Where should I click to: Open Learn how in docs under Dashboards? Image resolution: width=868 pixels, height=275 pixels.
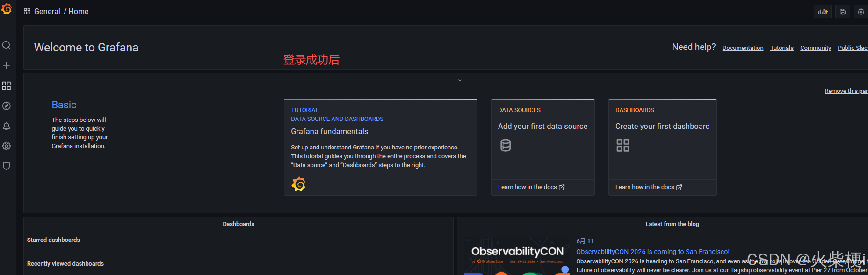tap(649, 187)
